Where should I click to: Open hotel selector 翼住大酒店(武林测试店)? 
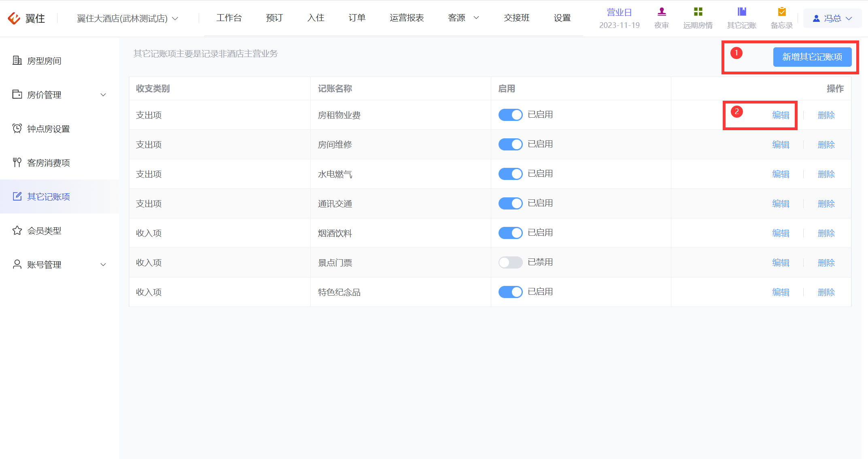127,19
